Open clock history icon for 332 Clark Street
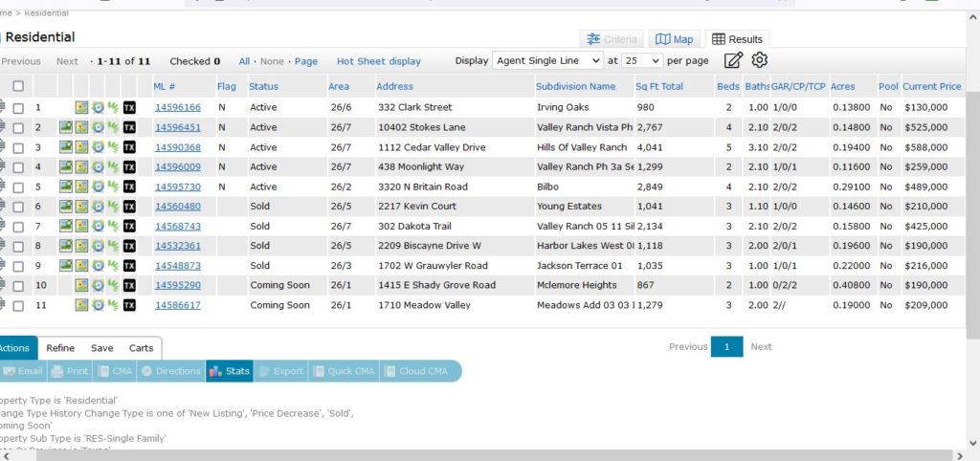This screenshot has height=461, width=980. (98, 107)
